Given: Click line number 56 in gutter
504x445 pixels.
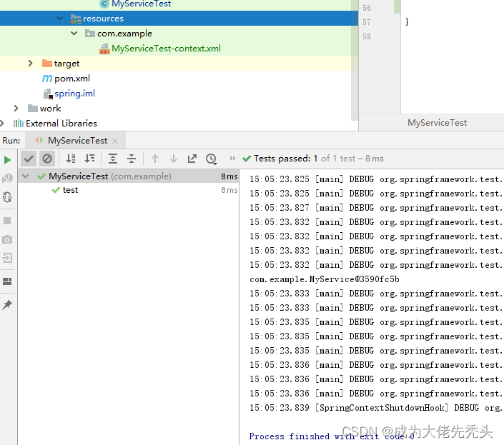Looking at the screenshot, I should click(367, 8).
